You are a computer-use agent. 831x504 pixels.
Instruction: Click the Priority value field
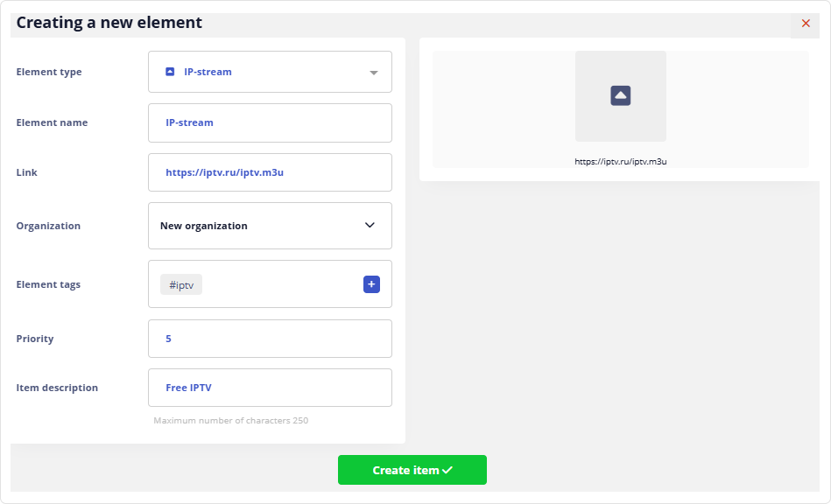pyautogui.click(x=270, y=339)
